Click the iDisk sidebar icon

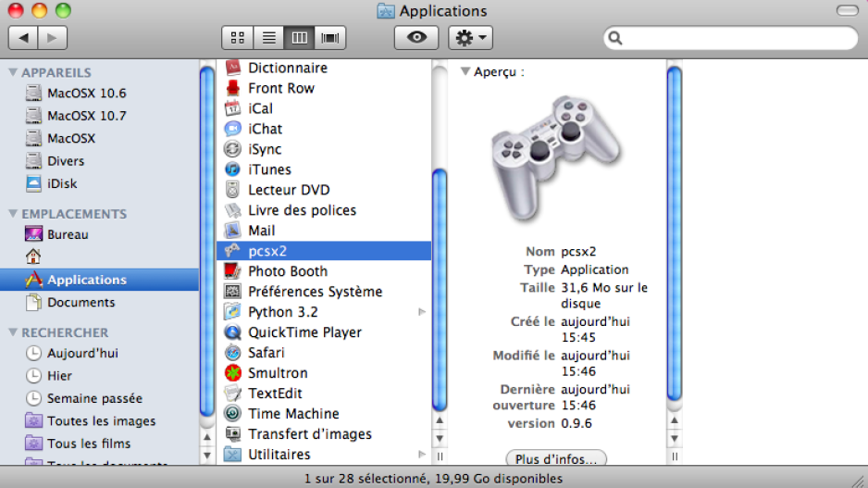pos(33,183)
